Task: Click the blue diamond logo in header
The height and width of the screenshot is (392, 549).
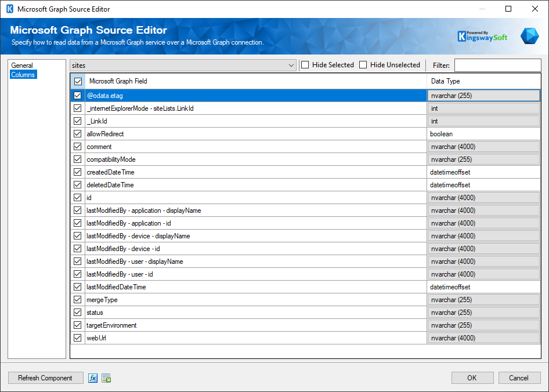Action: point(529,35)
